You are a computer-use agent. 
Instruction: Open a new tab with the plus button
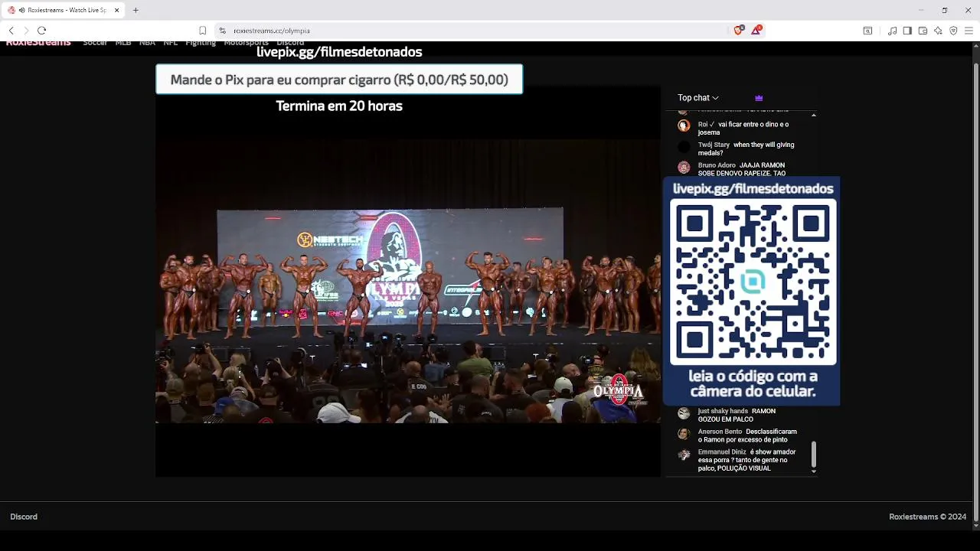[x=136, y=10]
